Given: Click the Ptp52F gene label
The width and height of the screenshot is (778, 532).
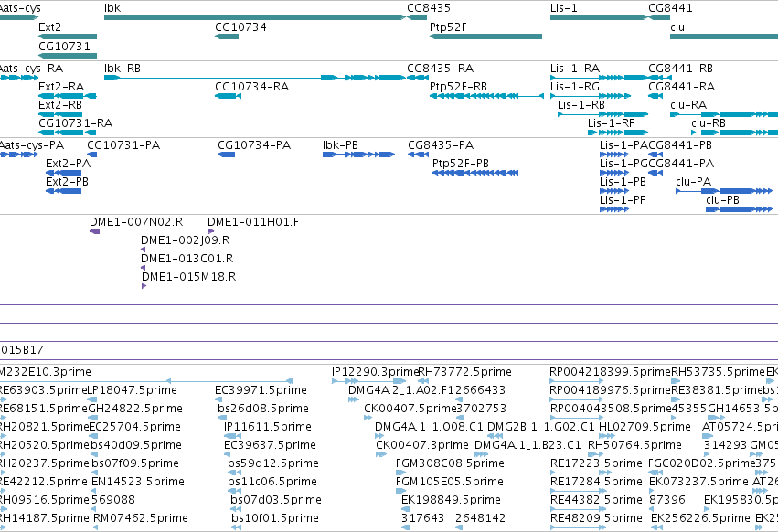Looking at the screenshot, I should tap(448, 27).
